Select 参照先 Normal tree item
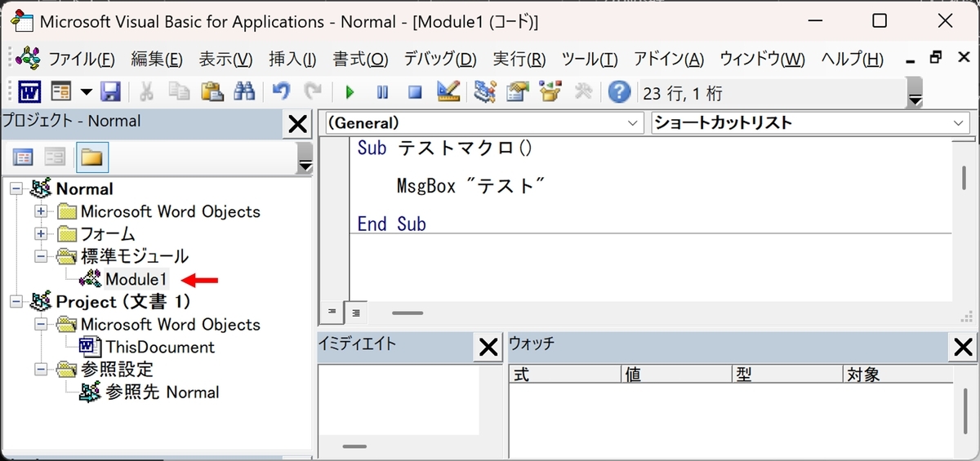This screenshot has height=461, width=980. (x=163, y=392)
